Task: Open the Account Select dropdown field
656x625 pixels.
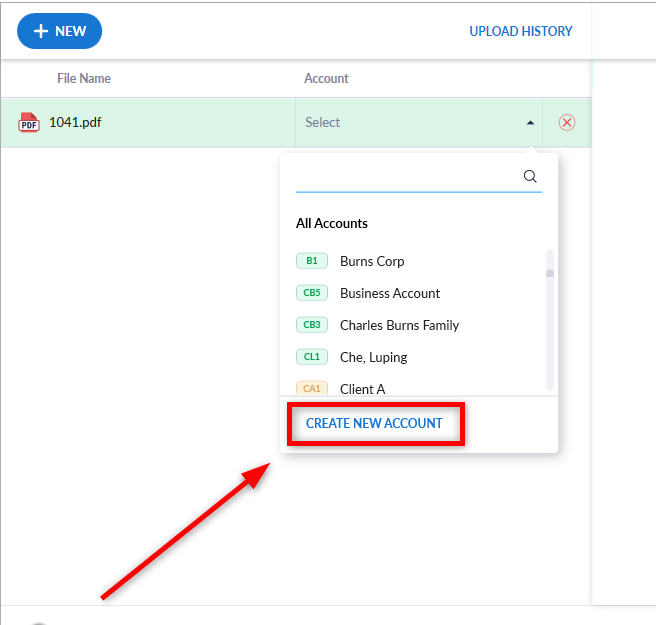Action: (x=410, y=123)
